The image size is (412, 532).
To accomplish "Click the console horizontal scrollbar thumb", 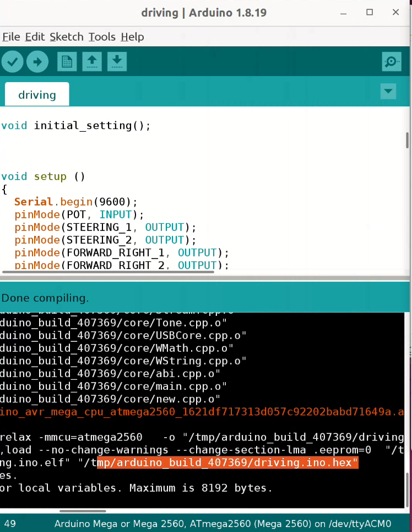I will [x=83, y=511].
